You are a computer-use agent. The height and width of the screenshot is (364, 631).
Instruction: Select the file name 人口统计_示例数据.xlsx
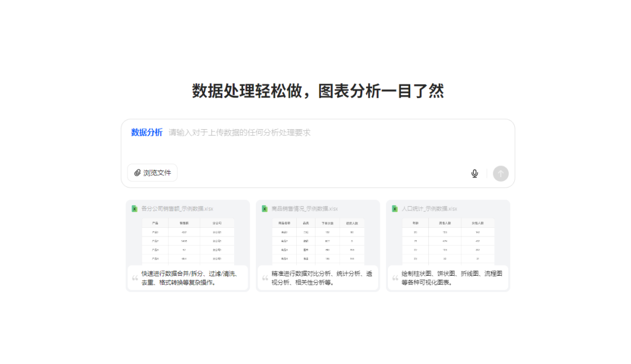point(429,209)
